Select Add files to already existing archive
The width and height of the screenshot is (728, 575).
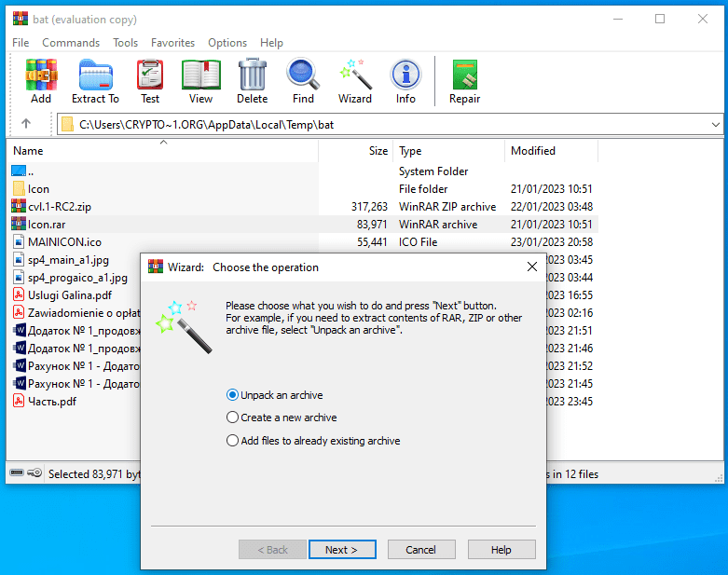[313, 441]
